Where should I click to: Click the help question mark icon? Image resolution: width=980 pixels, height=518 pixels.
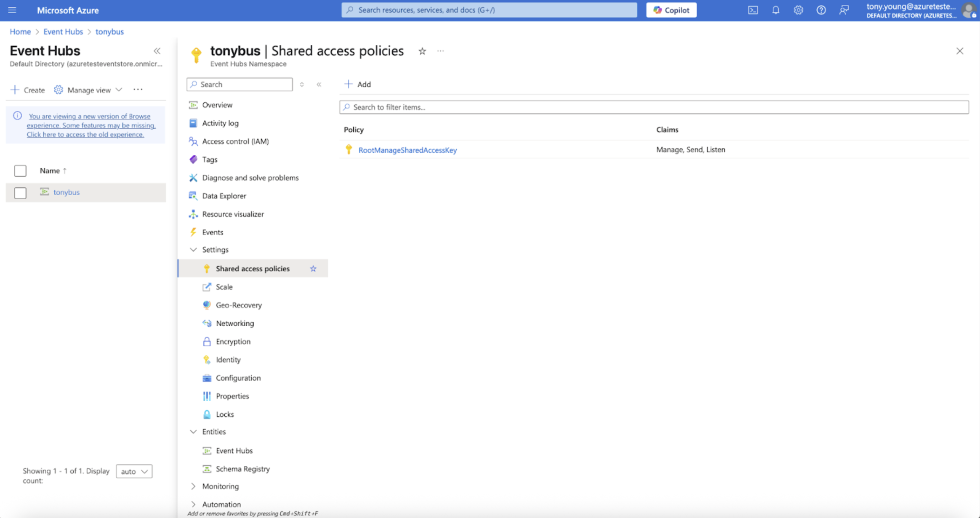tap(821, 10)
